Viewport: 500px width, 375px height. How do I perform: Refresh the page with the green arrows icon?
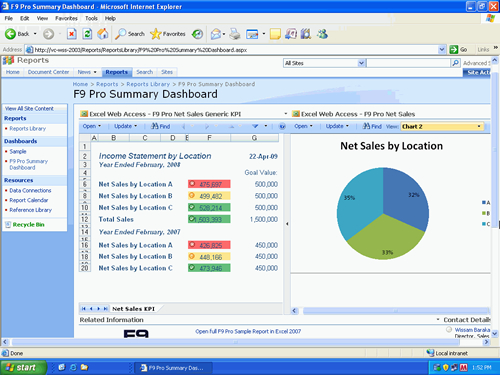click(87, 34)
